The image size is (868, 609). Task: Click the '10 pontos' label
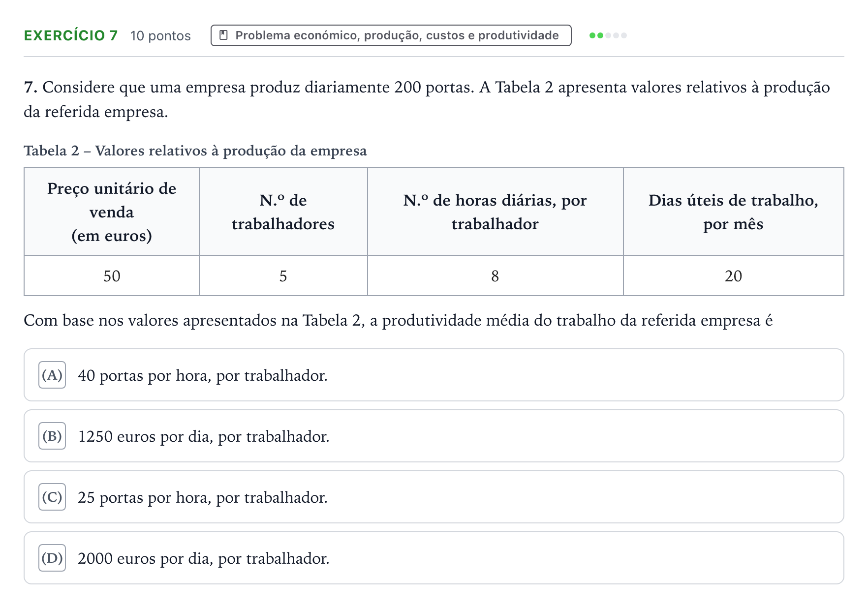pos(160,36)
